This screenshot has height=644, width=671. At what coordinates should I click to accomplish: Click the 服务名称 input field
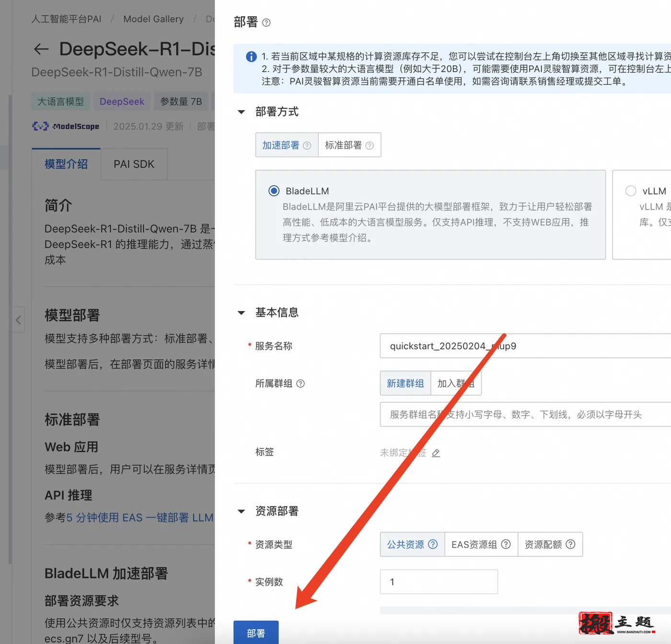525,346
